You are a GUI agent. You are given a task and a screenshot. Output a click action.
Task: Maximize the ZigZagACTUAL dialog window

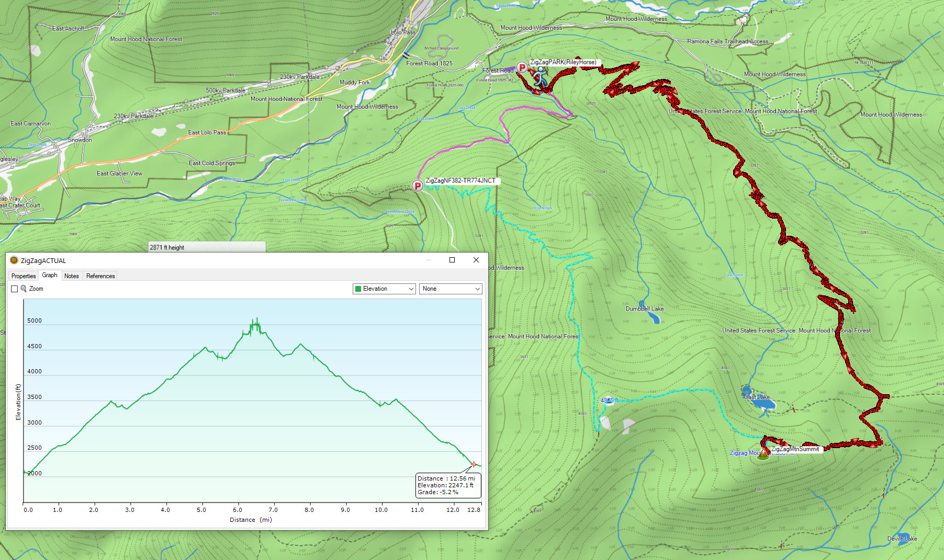(x=452, y=260)
